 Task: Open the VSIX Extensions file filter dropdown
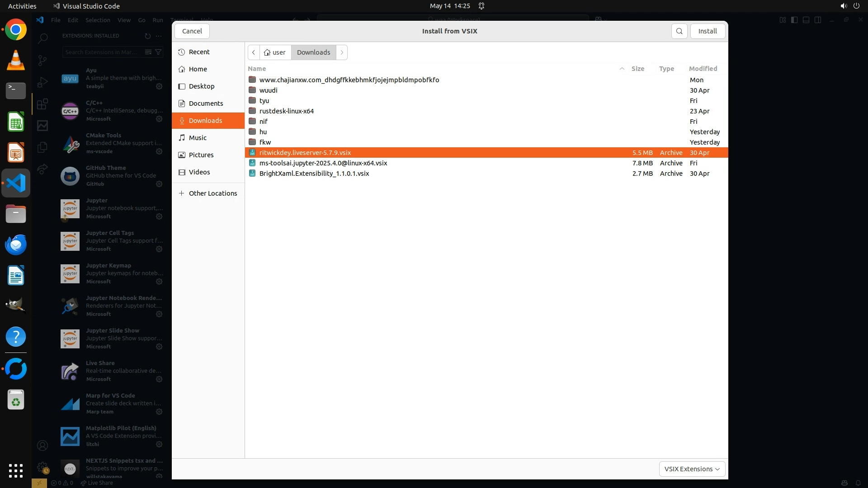[692, 469]
